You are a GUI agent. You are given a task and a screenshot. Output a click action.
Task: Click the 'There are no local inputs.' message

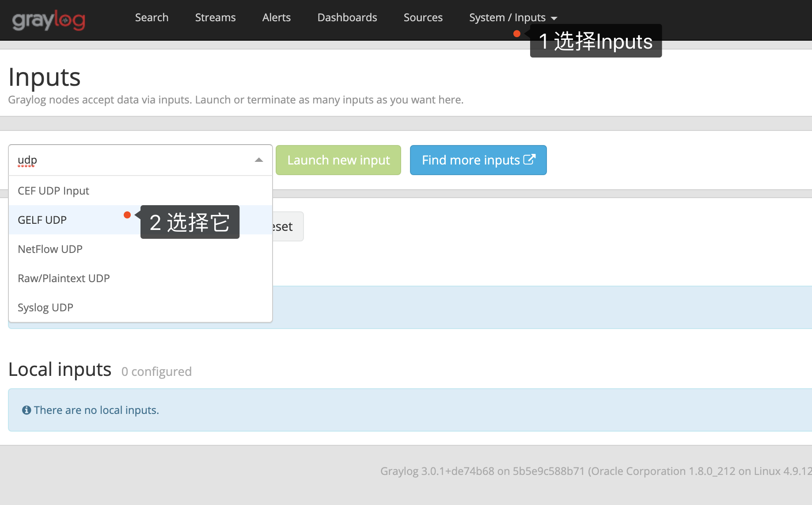pyautogui.click(x=96, y=410)
